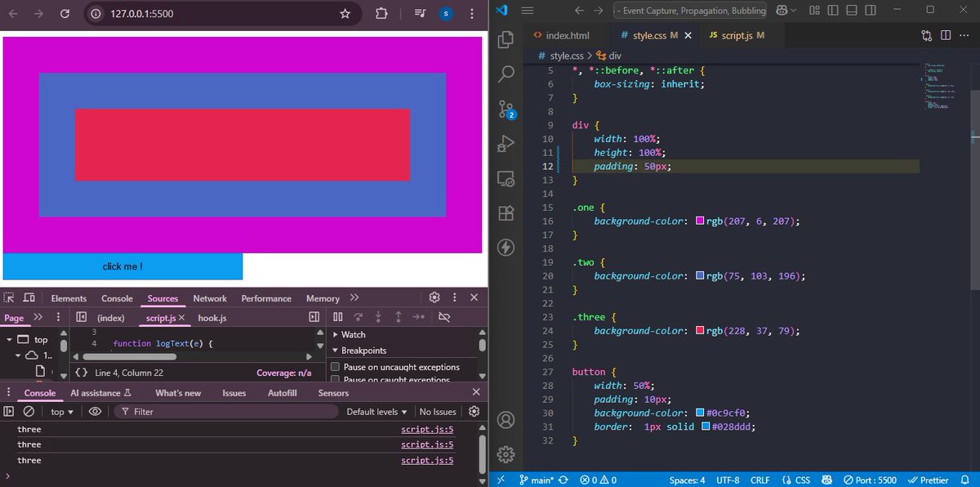Split the VS Code editor right
This screenshot has height=487, width=980.
(946, 35)
